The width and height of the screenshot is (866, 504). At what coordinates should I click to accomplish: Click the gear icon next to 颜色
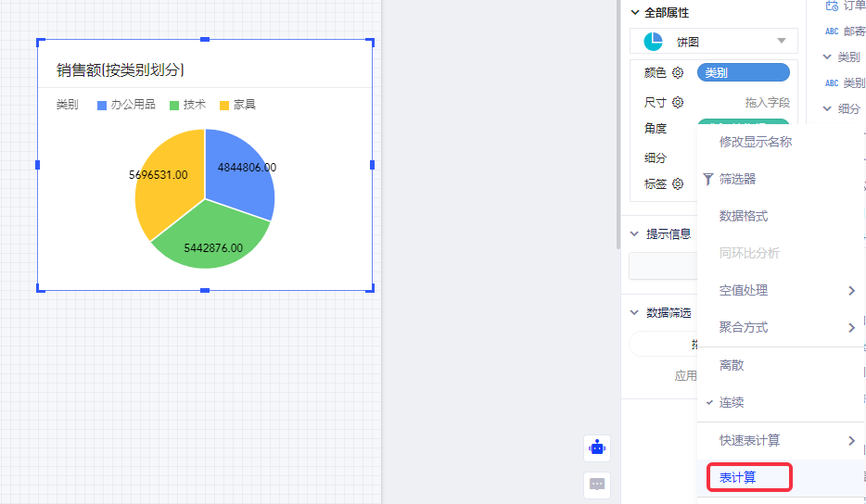[x=678, y=73]
